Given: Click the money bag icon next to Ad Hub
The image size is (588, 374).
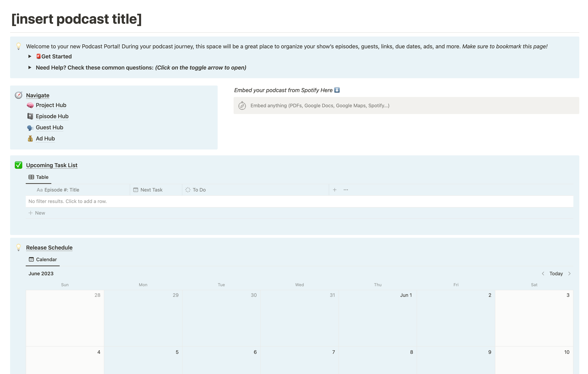Looking at the screenshot, I should point(30,139).
